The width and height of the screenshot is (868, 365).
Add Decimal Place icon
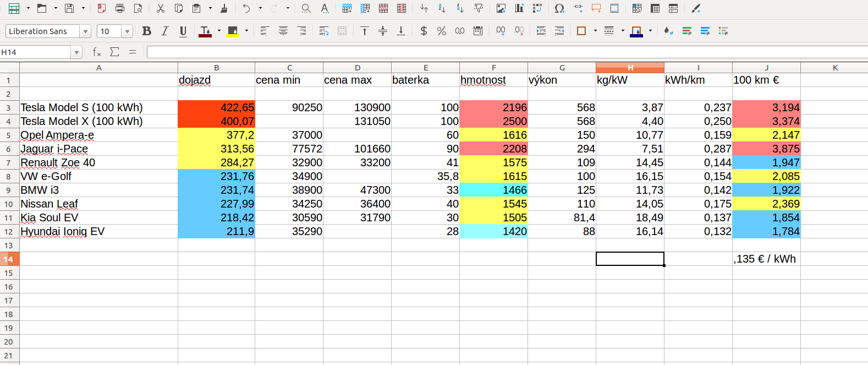[501, 31]
